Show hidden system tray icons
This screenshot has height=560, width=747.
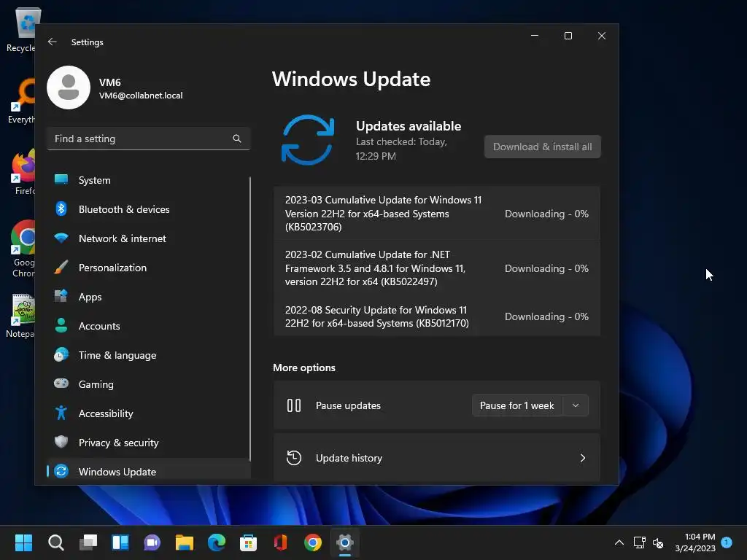coord(619,542)
